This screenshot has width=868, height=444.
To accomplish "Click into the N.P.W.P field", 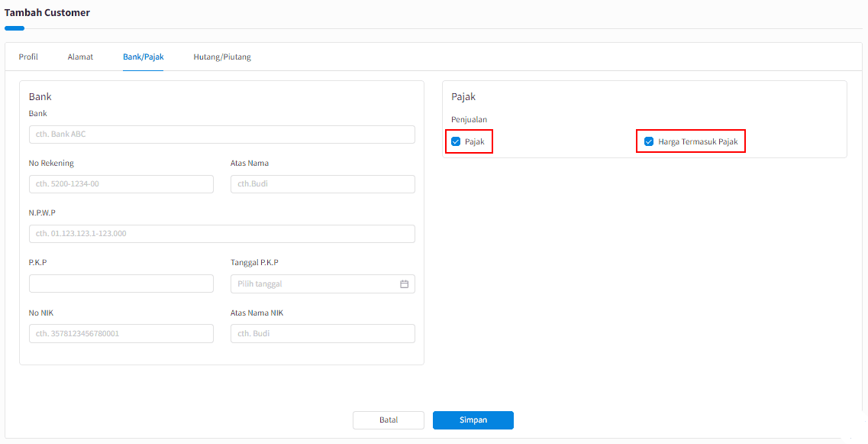I will [x=222, y=234].
